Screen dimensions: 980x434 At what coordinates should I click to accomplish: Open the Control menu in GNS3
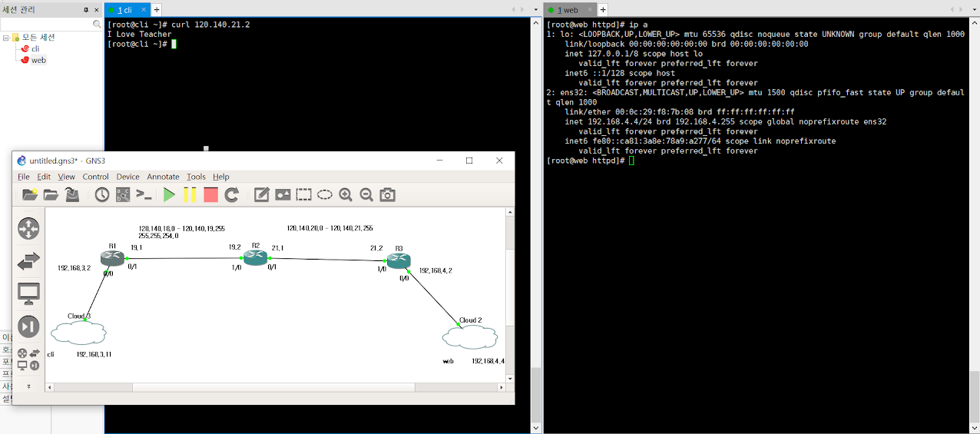(x=96, y=177)
